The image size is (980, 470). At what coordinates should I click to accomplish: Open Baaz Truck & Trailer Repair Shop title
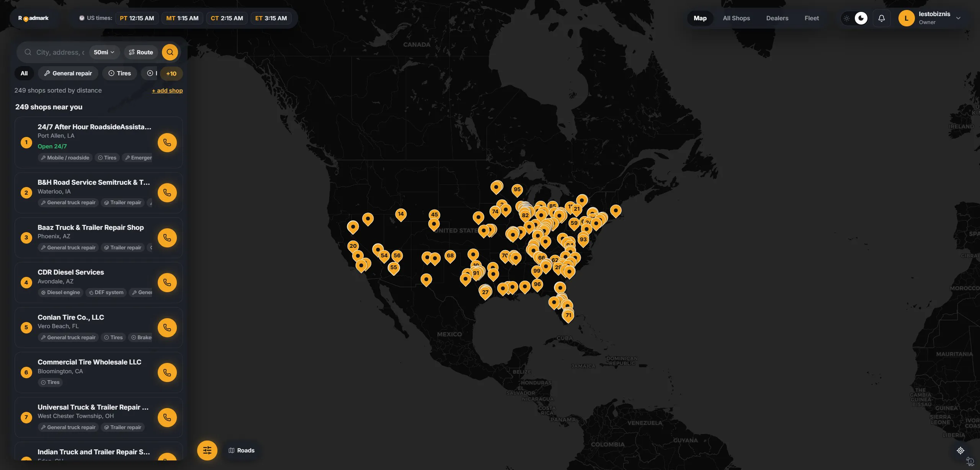click(x=91, y=228)
